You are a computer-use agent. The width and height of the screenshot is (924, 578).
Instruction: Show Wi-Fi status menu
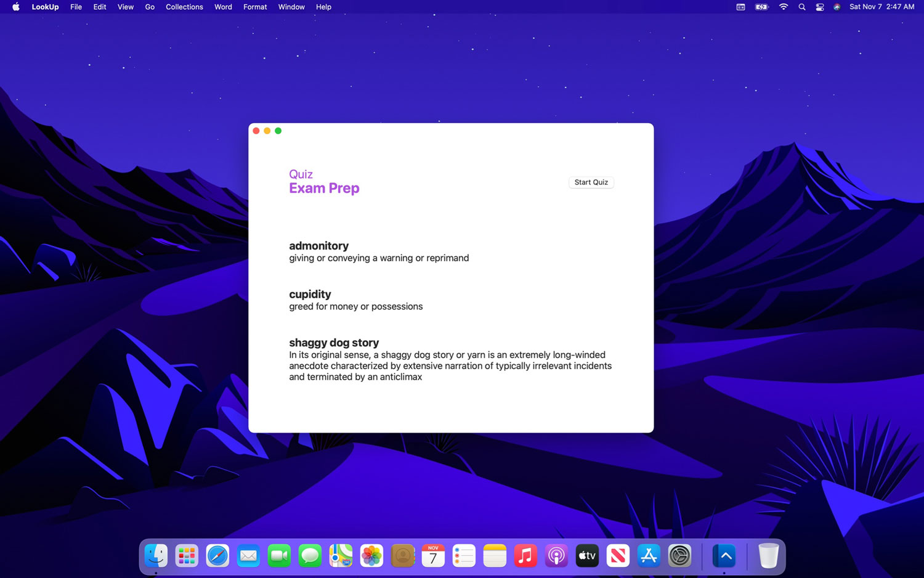coord(783,7)
